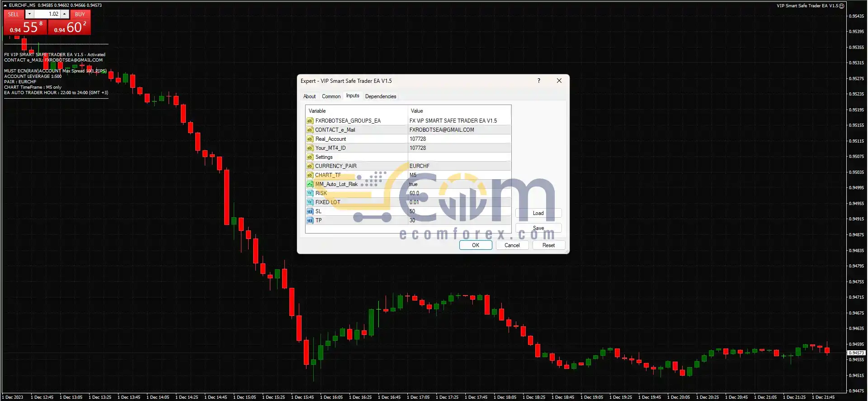Select the MM_Auto_Lot_Risk variable name
868x401 pixels.
(336, 184)
